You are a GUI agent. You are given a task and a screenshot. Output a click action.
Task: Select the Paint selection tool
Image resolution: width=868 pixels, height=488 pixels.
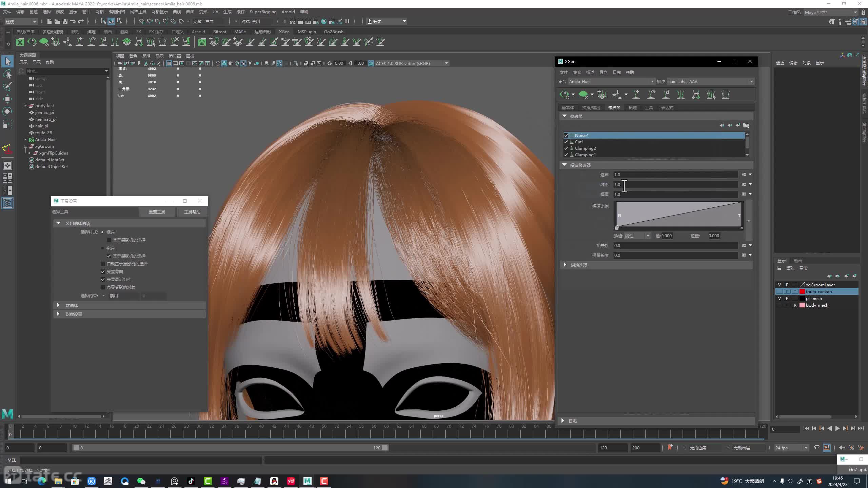coord(7,86)
